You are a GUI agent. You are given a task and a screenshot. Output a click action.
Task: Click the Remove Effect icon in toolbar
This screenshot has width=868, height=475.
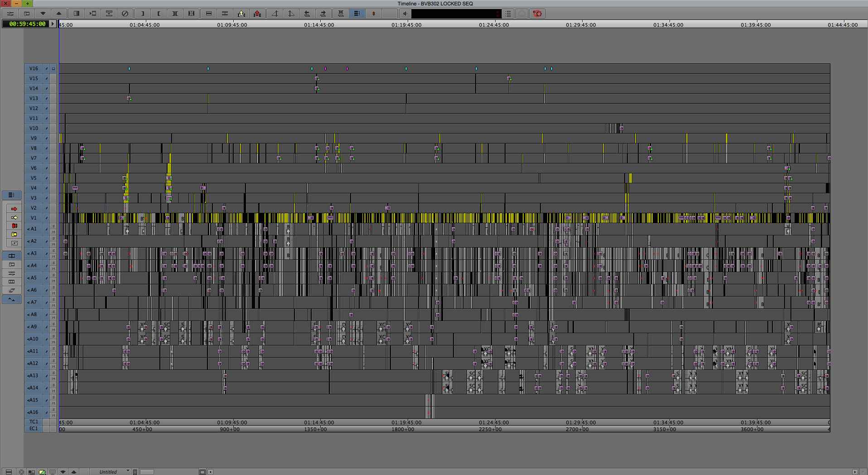[x=125, y=14]
